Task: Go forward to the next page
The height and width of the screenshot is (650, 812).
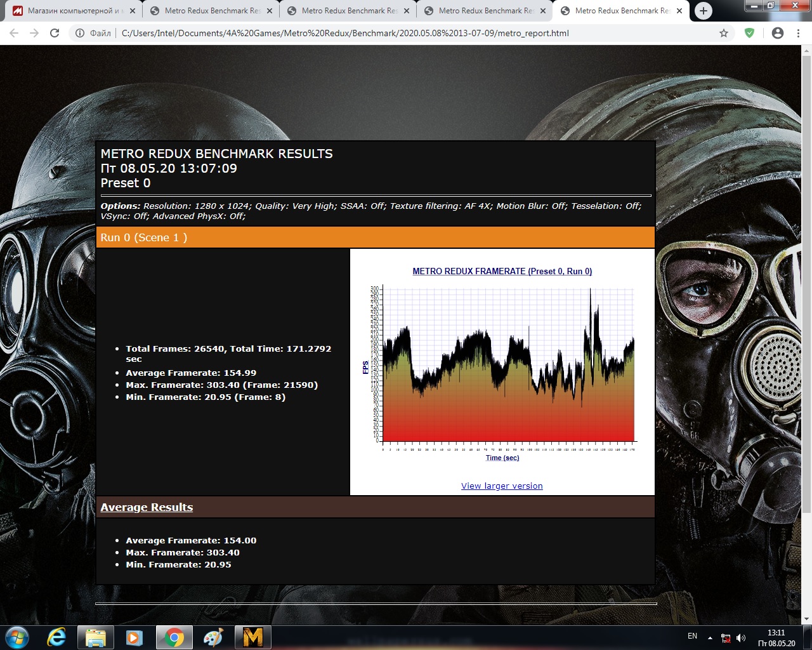Action: point(34,33)
